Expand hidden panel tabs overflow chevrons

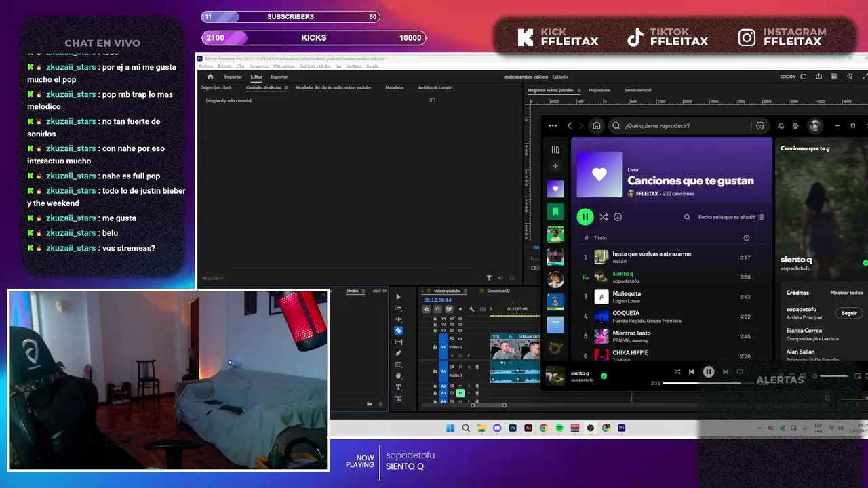384,291
